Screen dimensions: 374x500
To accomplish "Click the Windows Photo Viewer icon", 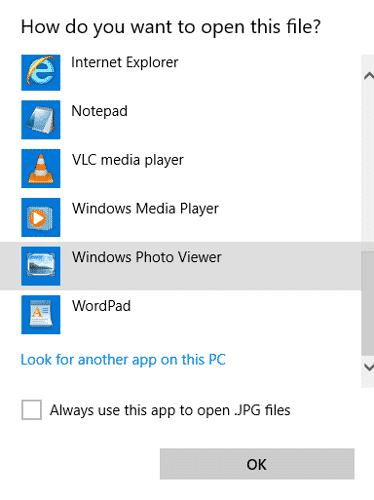I will click(41, 266).
